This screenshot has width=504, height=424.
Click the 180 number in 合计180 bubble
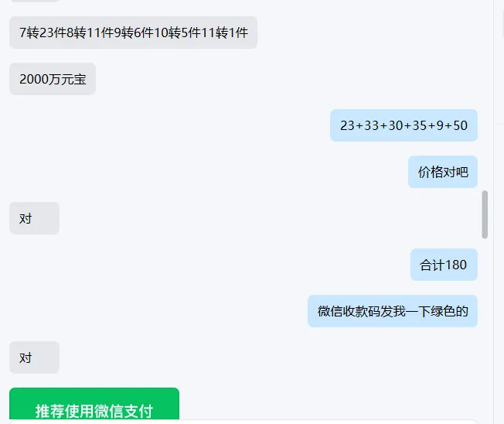[456, 265]
